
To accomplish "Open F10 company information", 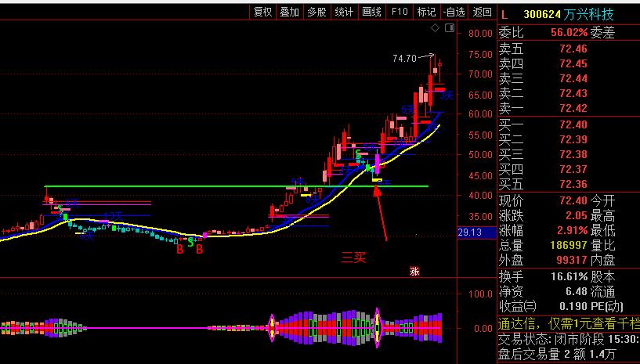I will [x=400, y=12].
